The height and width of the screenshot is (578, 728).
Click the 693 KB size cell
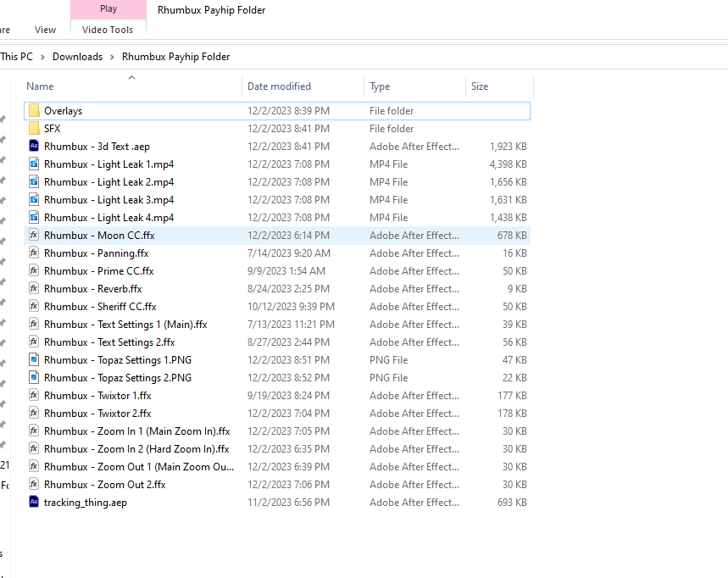(512, 503)
